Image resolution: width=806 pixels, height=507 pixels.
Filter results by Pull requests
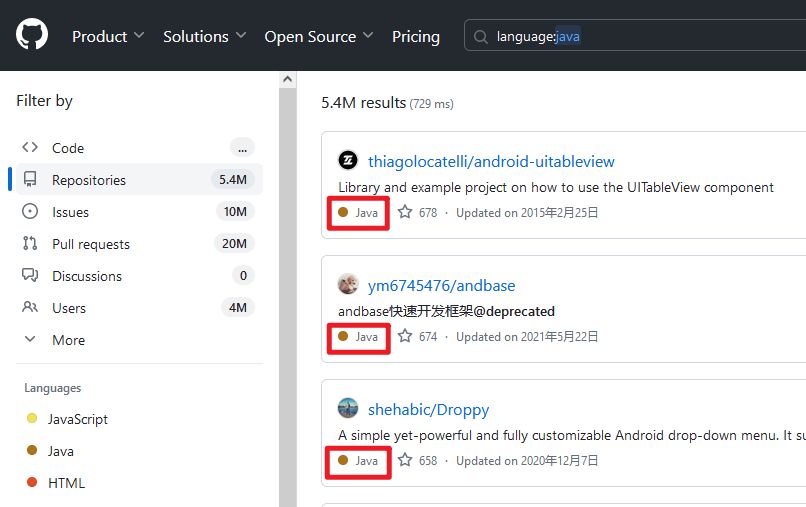(139, 243)
